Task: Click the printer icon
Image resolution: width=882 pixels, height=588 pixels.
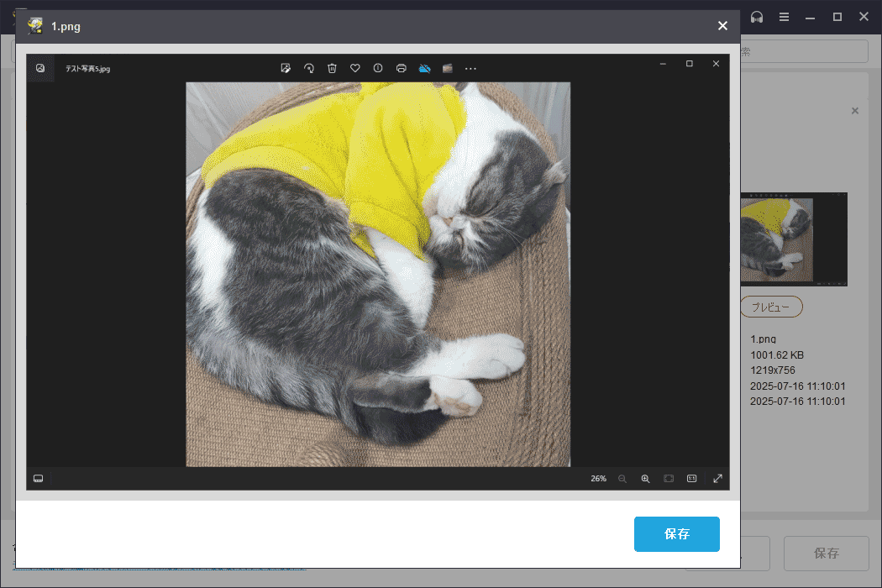Action: (x=402, y=68)
